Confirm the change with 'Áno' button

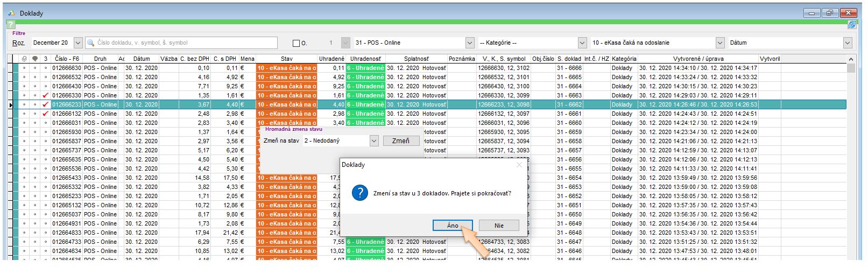coord(453,226)
